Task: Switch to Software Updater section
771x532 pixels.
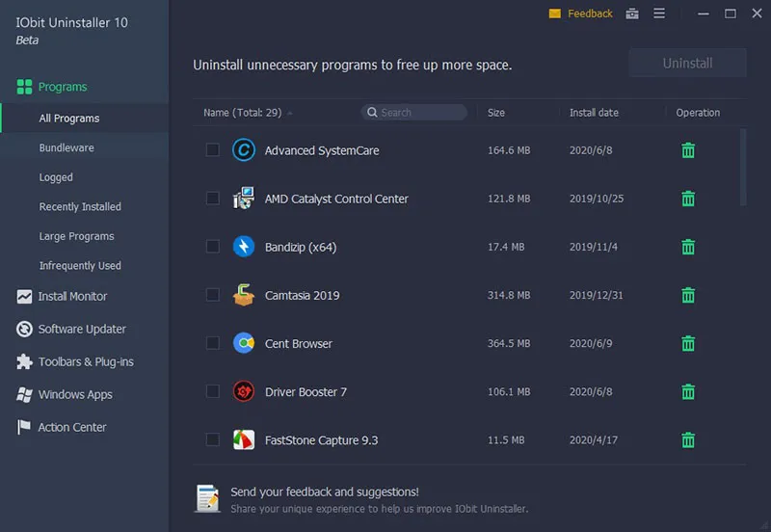Action: 82,329
